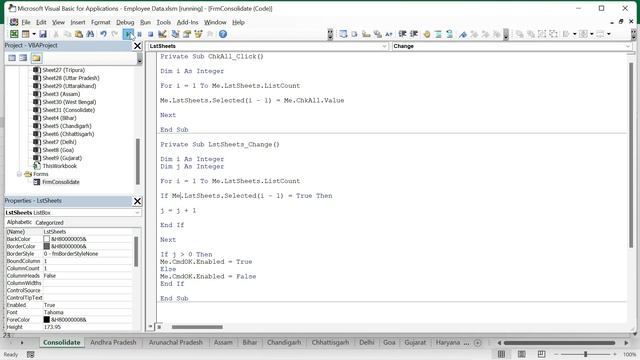This screenshot has width=640, height=360.
Task: Close the Project - VBAProject panel
Action: coord(138,46)
